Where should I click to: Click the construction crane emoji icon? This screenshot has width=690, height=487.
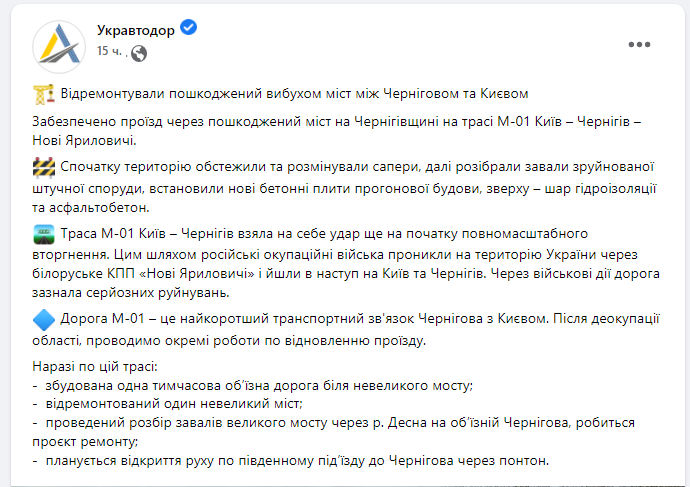tap(44, 94)
